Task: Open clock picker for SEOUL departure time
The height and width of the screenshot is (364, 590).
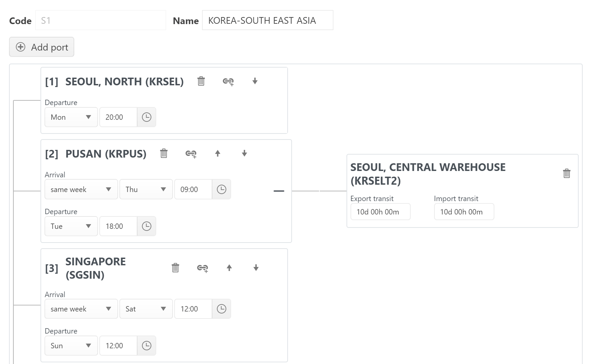Action: (x=146, y=117)
